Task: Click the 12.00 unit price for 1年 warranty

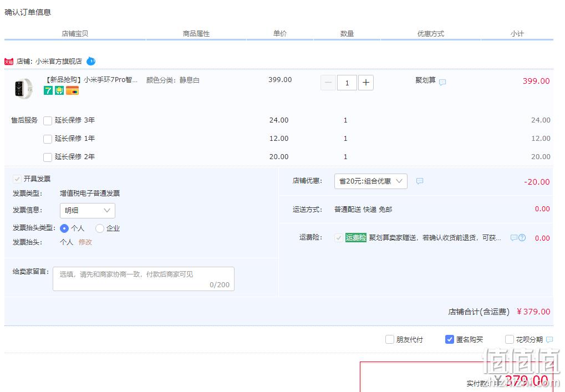Action: [x=279, y=139]
